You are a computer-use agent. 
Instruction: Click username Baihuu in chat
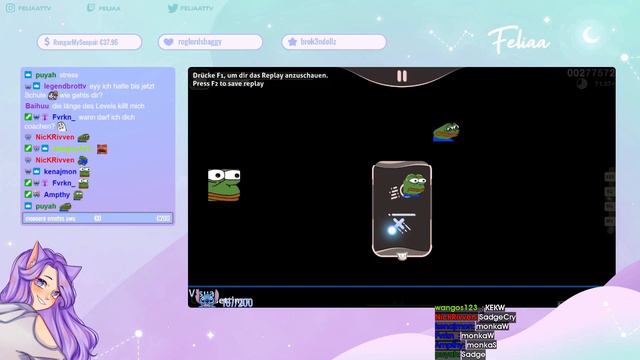37,106
